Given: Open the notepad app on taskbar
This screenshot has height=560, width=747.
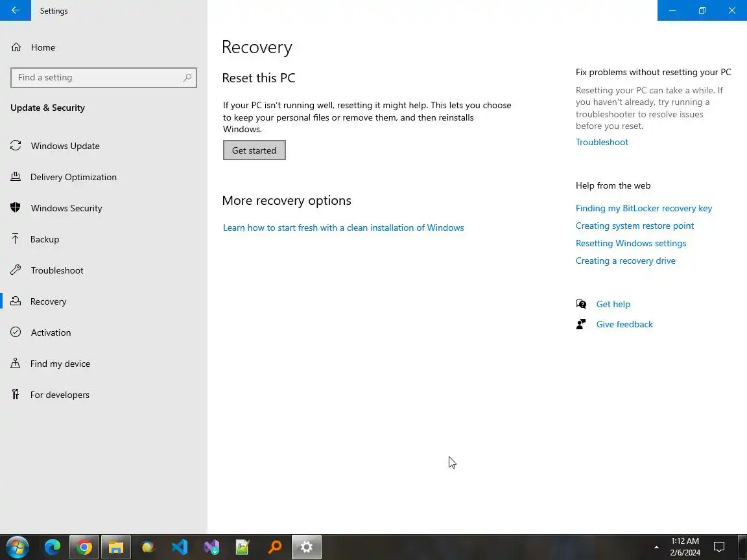Looking at the screenshot, I should point(243,547).
